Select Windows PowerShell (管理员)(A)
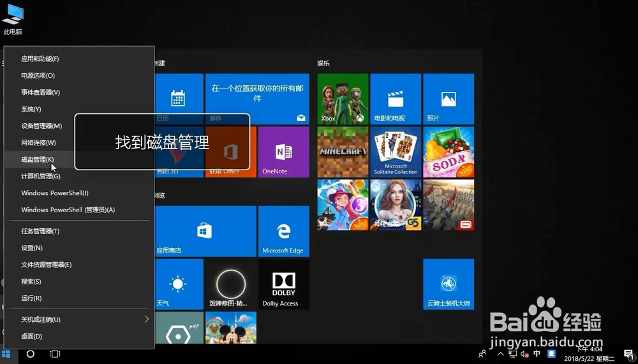The width and height of the screenshot is (638, 364). pos(79,210)
